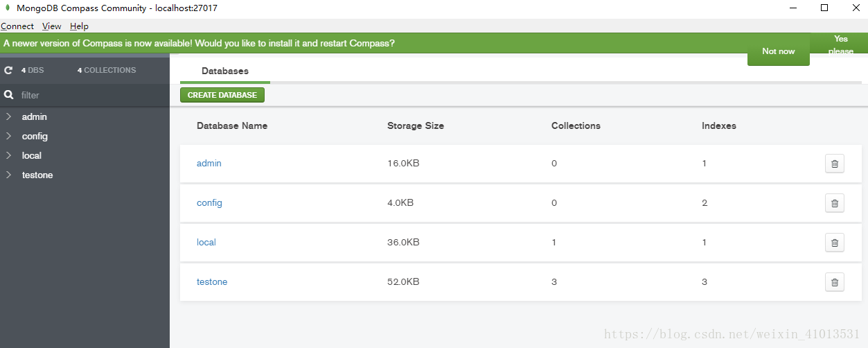Click the update available banner message
868x348 pixels.
(200, 43)
